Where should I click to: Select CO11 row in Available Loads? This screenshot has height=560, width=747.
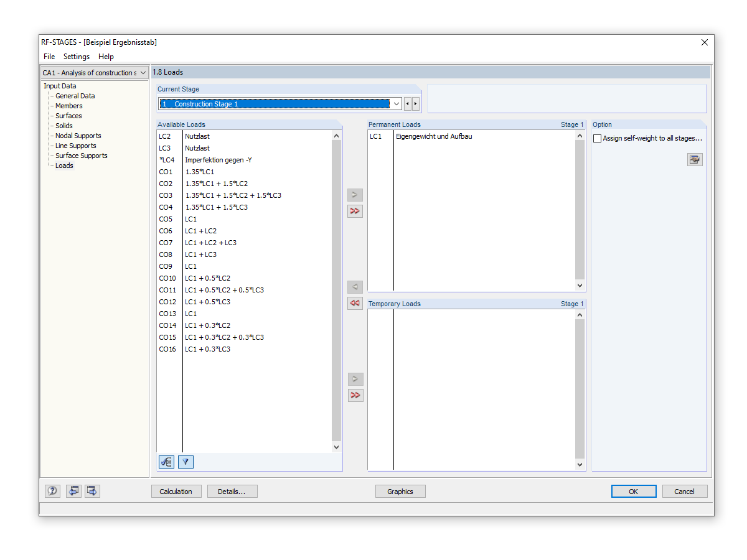pyautogui.click(x=245, y=290)
